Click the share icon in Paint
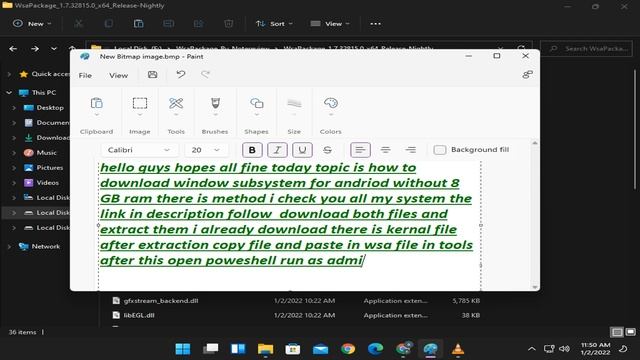The image size is (640, 360). tap(527, 75)
